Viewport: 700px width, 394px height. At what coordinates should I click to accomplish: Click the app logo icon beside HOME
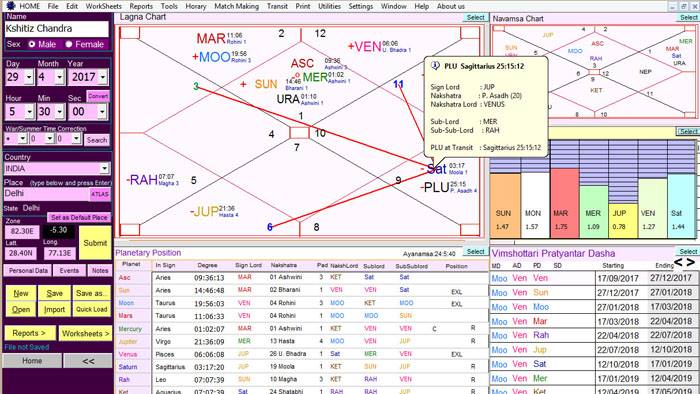pyautogui.click(x=10, y=6)
